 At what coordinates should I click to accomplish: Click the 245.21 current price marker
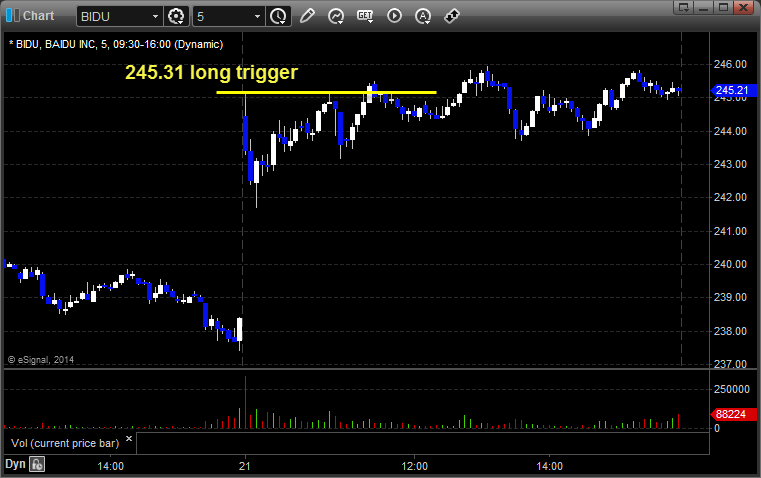732,90
